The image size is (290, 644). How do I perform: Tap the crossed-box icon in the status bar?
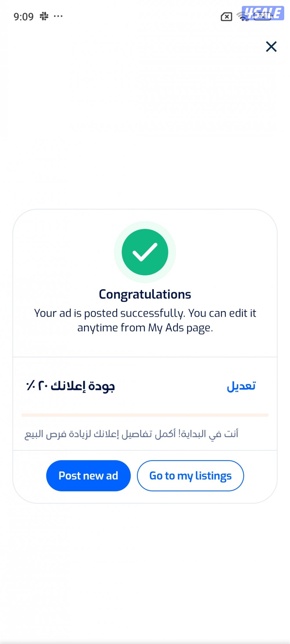click(x=226, y=17)
